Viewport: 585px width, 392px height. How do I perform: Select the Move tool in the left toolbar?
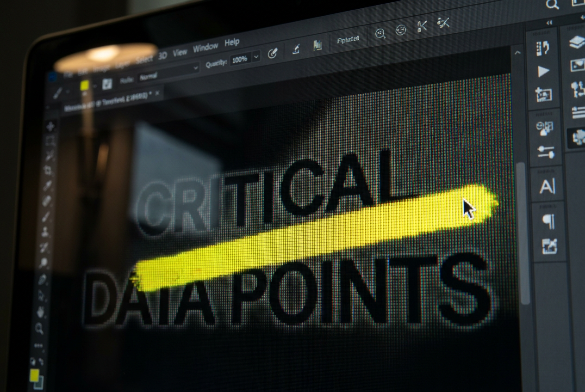coord(50,126)
